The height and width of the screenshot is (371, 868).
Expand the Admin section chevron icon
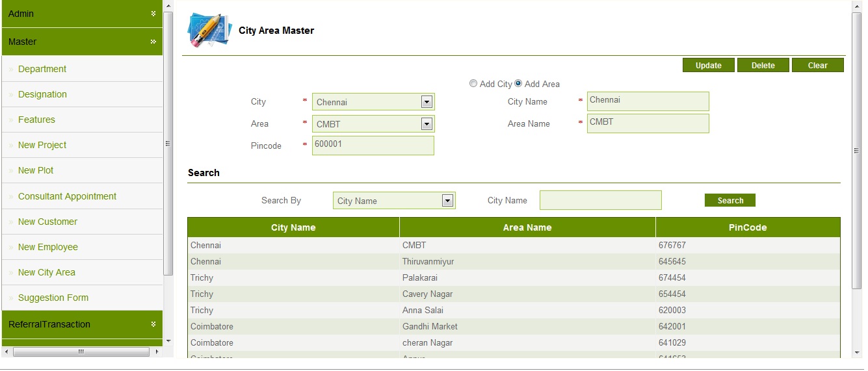point(153,14)
